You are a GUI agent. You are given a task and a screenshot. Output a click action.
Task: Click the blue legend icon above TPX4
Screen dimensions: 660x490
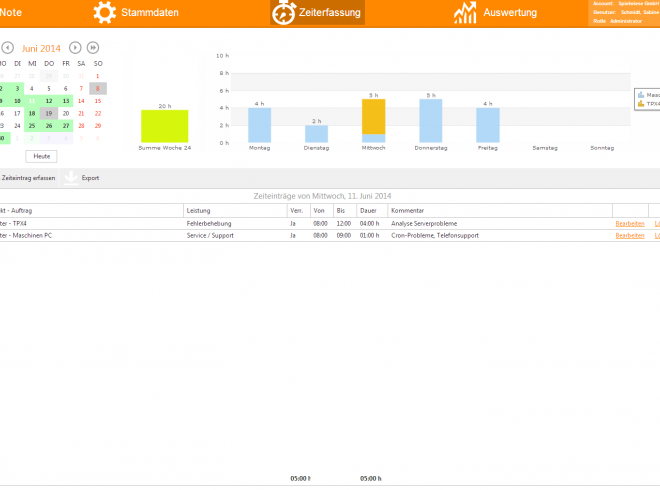pyautogui.click(x=640, y=94)
